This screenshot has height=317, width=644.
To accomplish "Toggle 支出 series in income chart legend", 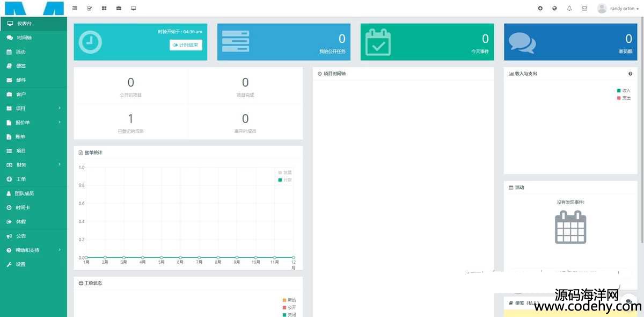I will coord(624,98).
